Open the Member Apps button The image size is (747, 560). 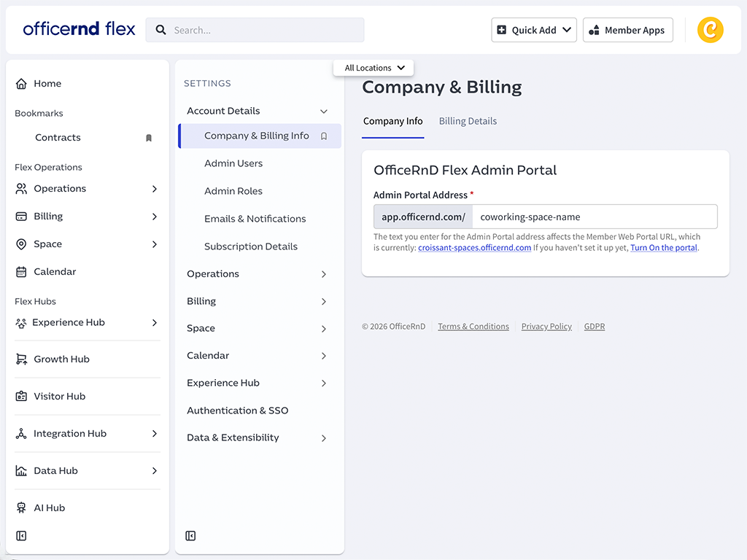coord(628,30)
